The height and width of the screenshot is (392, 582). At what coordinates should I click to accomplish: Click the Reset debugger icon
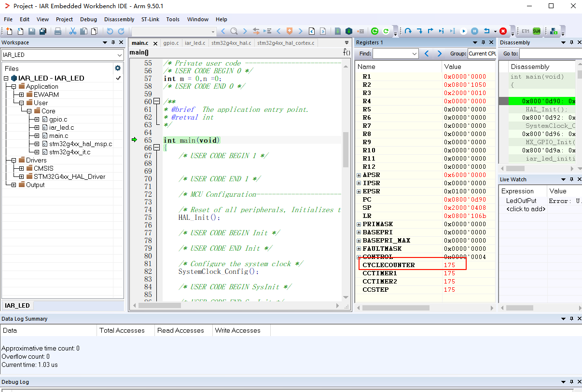click(487, 31)
